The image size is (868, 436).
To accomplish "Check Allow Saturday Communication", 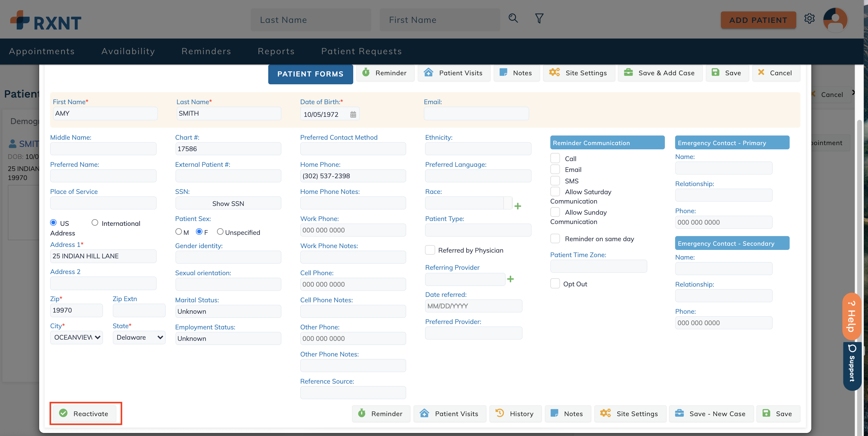I will pos(555,191).
